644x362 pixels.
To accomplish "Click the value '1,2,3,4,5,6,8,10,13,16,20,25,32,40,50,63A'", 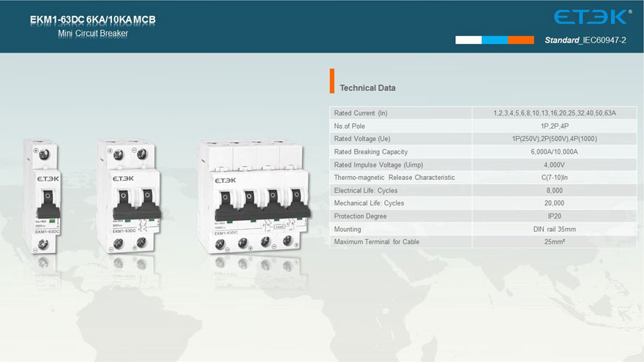I will point(555,113).
